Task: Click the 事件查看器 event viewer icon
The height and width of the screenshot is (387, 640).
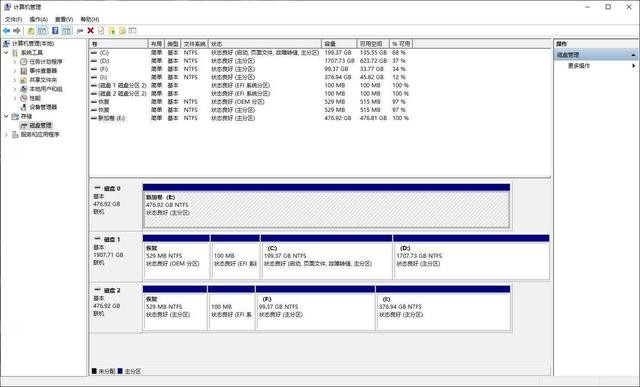Action: (24, 71)
